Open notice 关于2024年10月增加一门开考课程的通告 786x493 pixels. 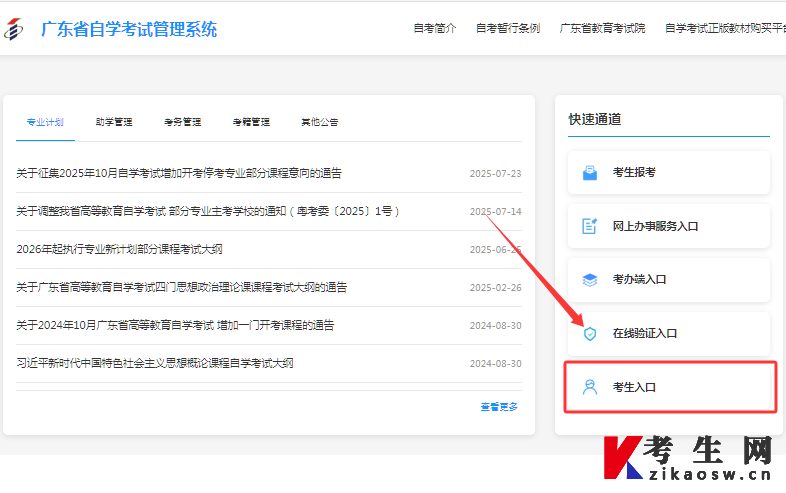(175, 325)
